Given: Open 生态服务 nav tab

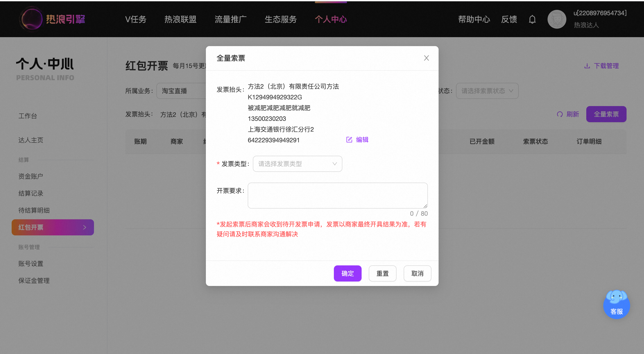Looking at the screenshot, I should (x=281, y=19).
